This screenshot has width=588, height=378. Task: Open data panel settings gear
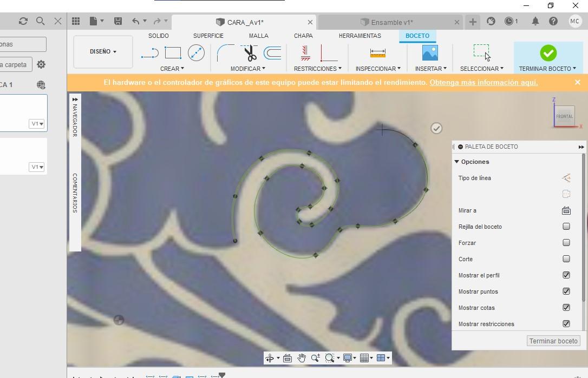41,64
